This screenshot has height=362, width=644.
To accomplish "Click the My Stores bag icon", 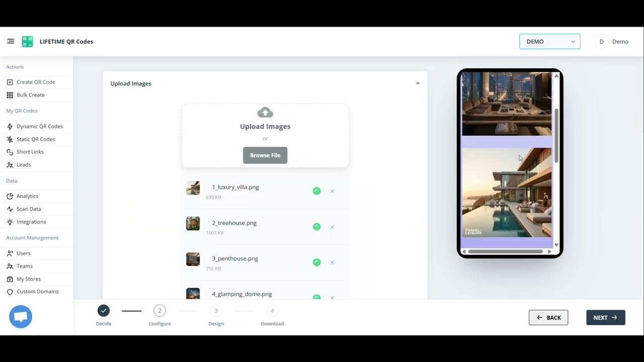I will 10,279.
